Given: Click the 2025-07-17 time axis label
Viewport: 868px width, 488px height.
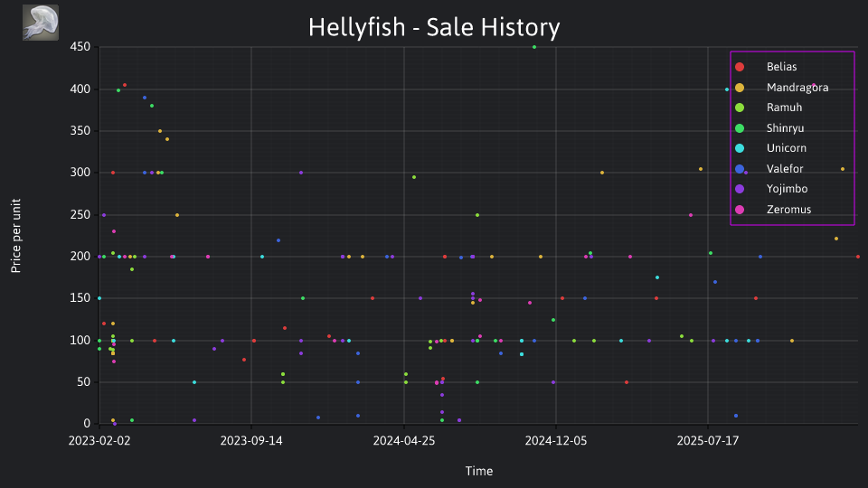Looking at the screenshot, I should click(x=708, y=441).
